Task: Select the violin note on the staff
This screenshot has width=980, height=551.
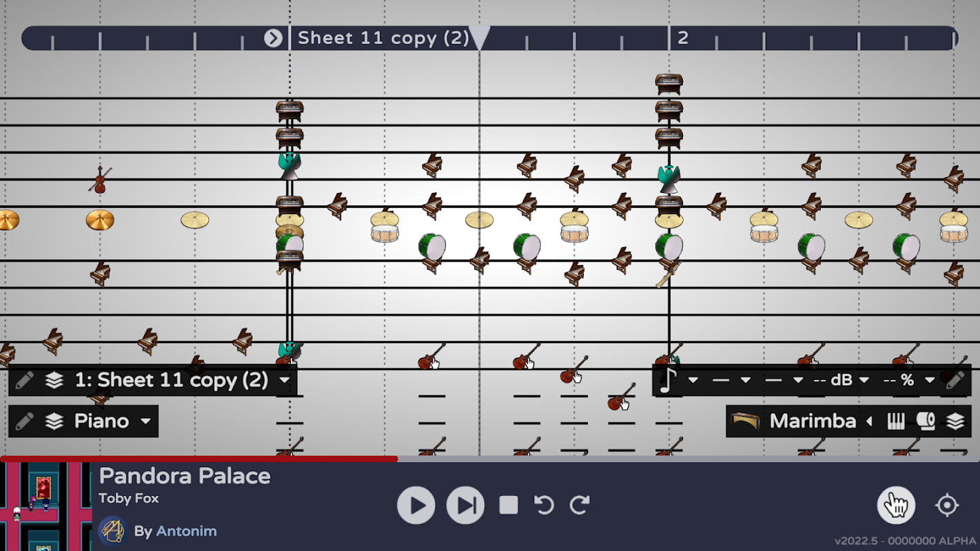Action: click(100, 179)
